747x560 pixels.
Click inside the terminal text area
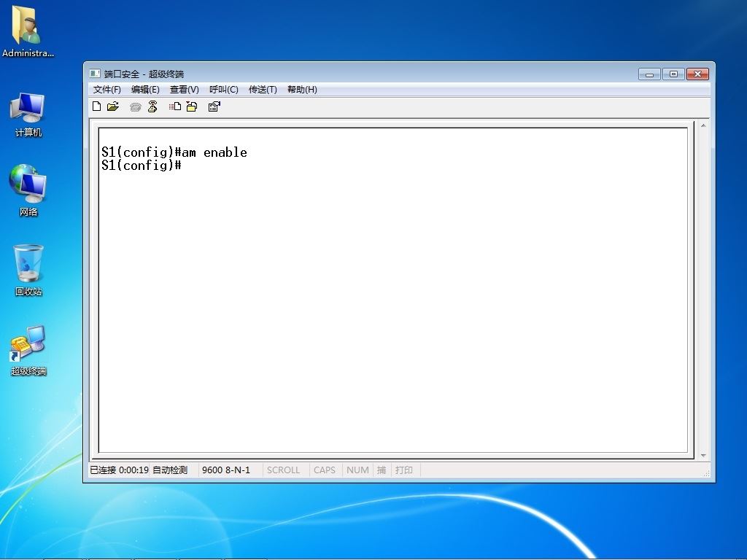pyautogui.click(x=393, y=290)
